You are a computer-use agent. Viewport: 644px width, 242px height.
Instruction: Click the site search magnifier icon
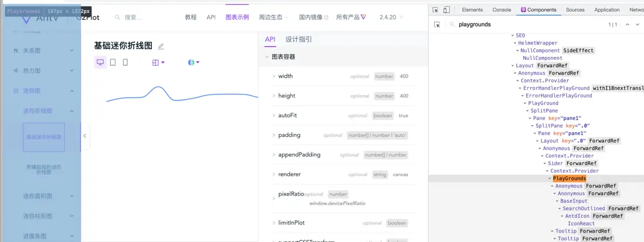117,17
